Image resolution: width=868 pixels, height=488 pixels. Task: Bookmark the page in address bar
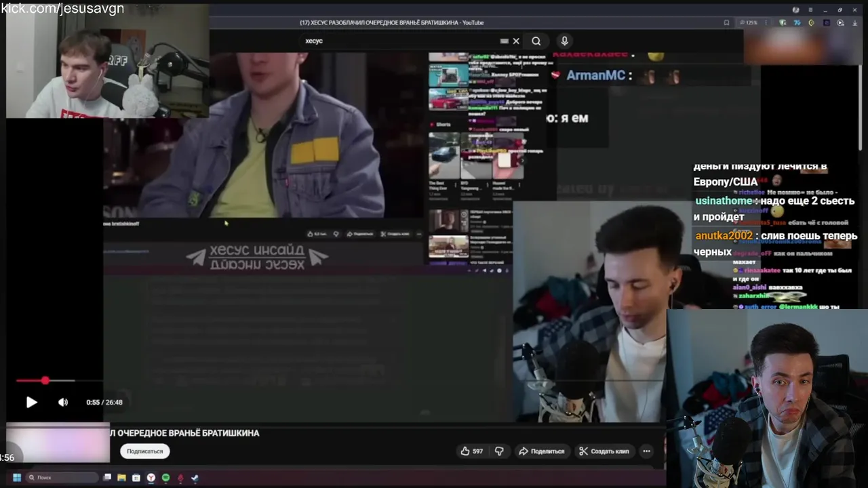coord(726,22)
